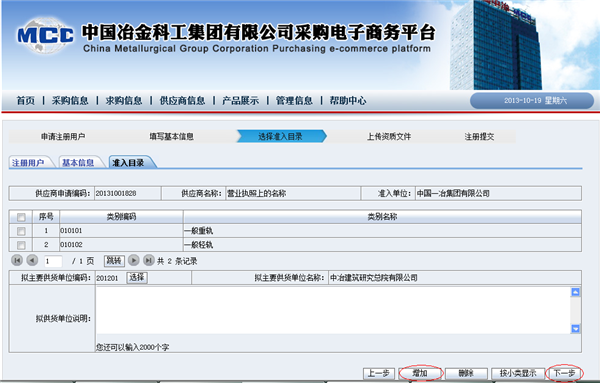Click the 供应商申请编码 field 20131001828
The width and height of the screenshot is (600, 383).
[x=127, y=193]
